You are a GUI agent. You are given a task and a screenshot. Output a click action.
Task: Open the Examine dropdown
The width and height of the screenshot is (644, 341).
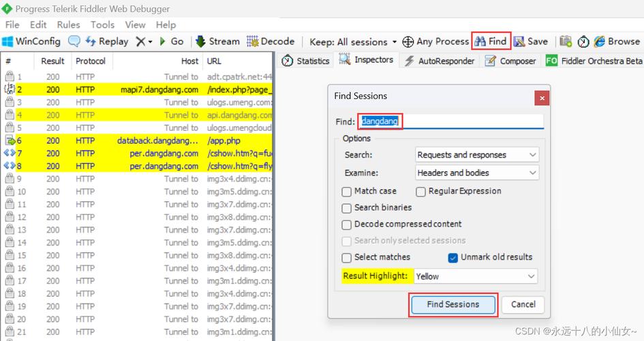click(x=477, y=173)
